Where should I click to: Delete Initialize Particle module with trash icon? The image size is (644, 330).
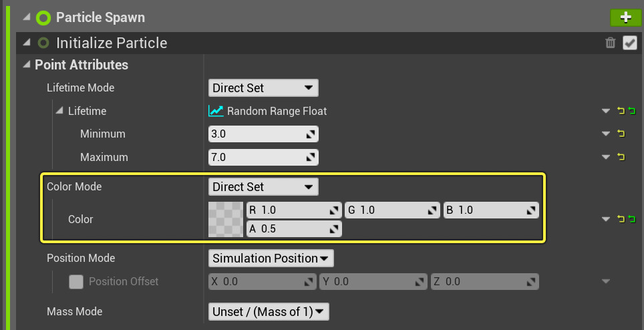tap(610, 43)
